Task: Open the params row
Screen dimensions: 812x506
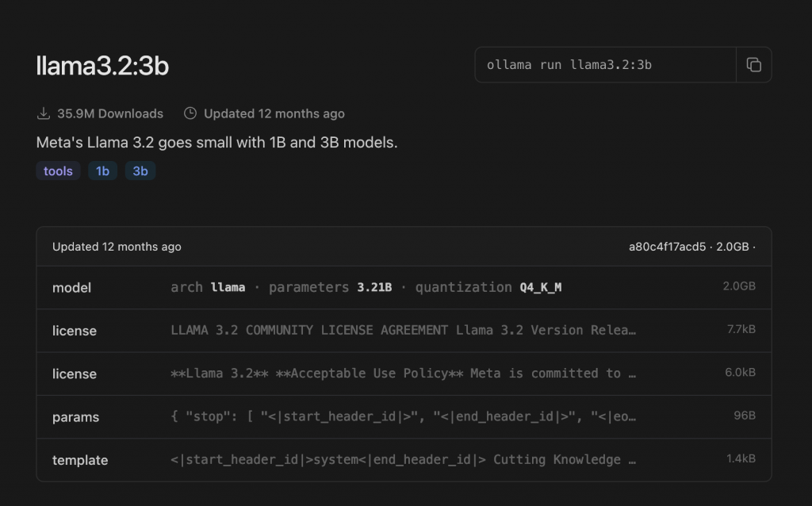Action: tap(404, 417)
